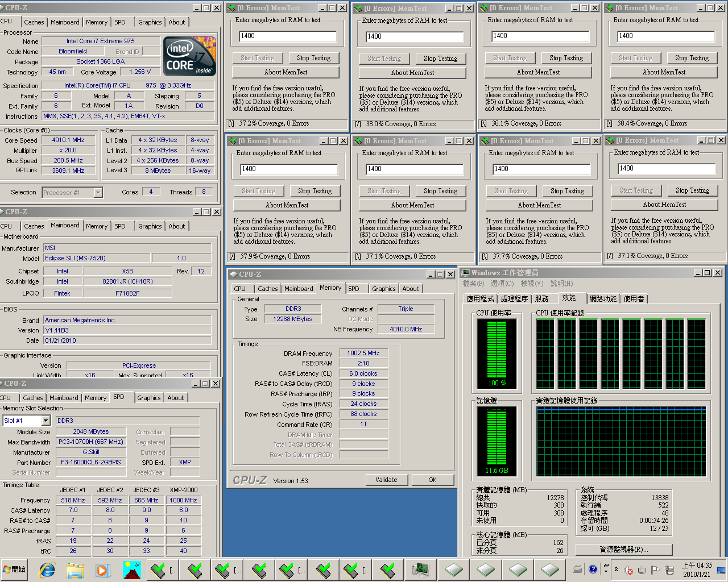The width and height of the screenshot is (728, 582).
Task: Open 處理程序 tab in Task Manager
Action: click(515, 298)
